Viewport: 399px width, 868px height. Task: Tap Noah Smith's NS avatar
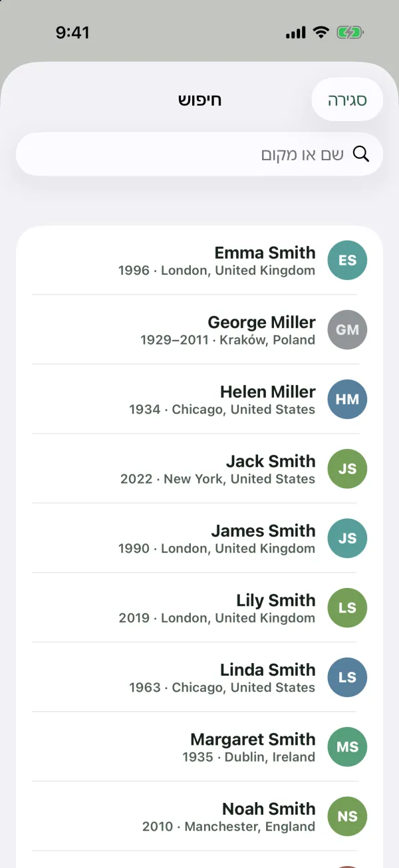(347, 816)
